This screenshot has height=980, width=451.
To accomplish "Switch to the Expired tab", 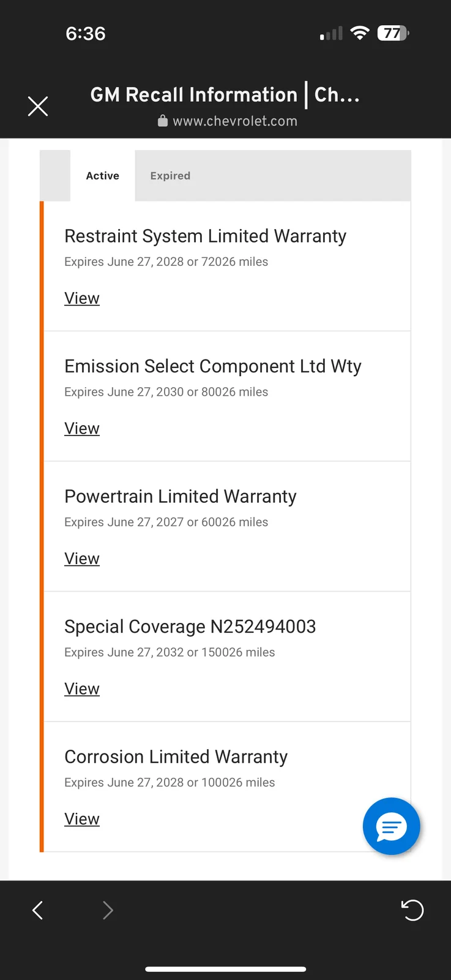I will [x=170, y=176].
